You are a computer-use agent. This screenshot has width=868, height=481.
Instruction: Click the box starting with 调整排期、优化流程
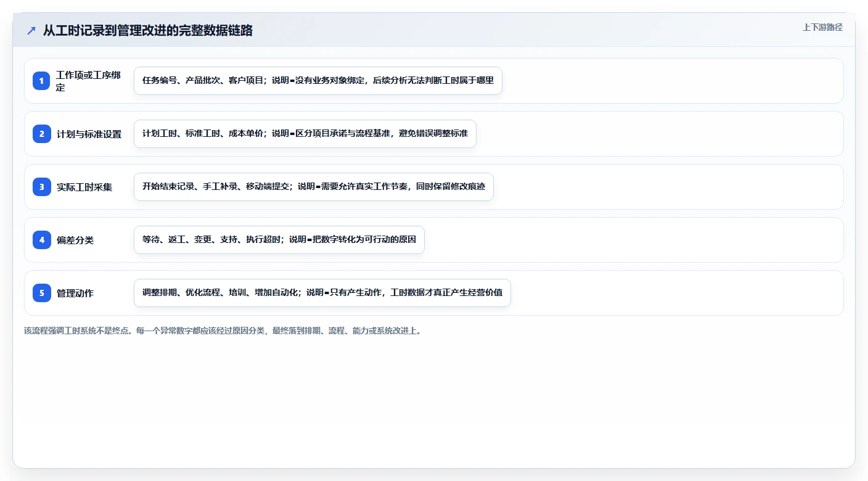coord(322,293)
